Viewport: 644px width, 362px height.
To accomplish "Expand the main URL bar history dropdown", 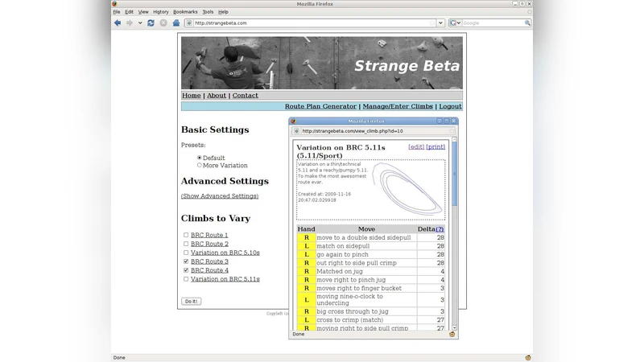I will [440, 23].
